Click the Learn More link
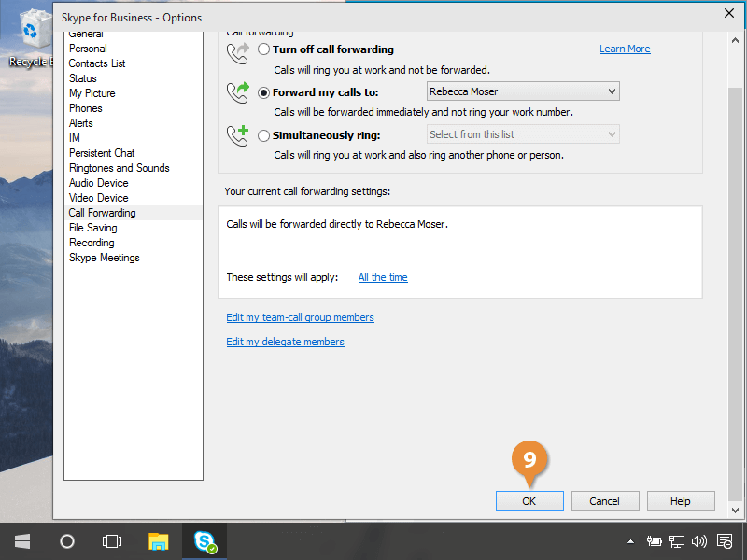The image size is (747, 560). [x=625, y=49]
